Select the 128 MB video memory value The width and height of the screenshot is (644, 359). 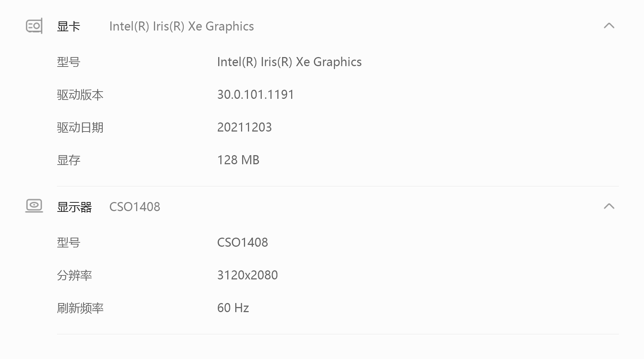click(x=238, y=160)
